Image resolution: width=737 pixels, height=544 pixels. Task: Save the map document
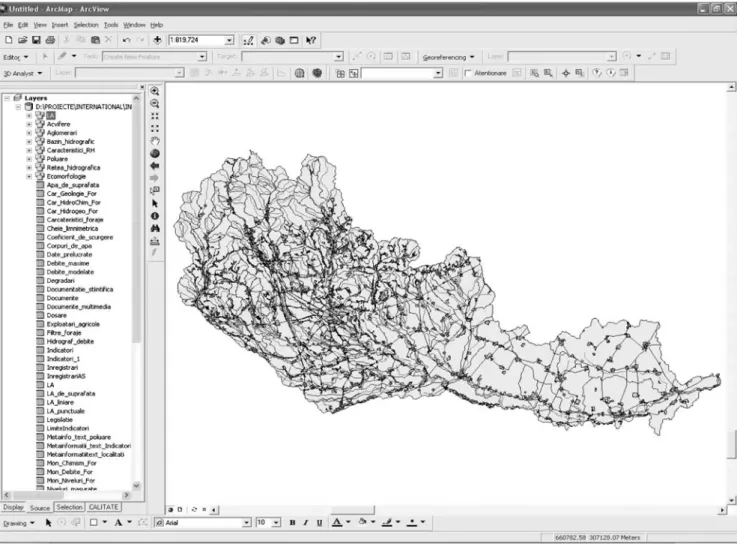tap(36, 40)
